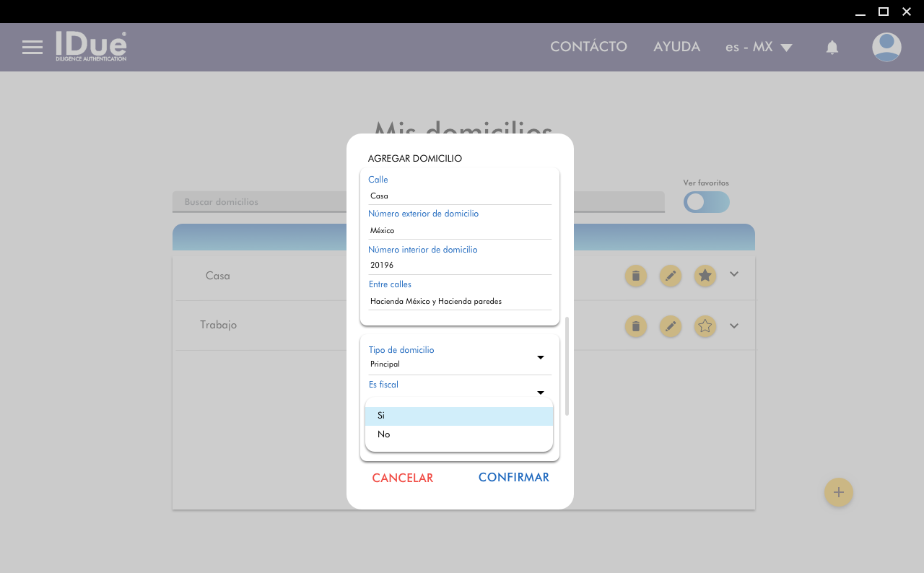Delete the Casa address
The image size is (924, 573).
coord(635,276)
